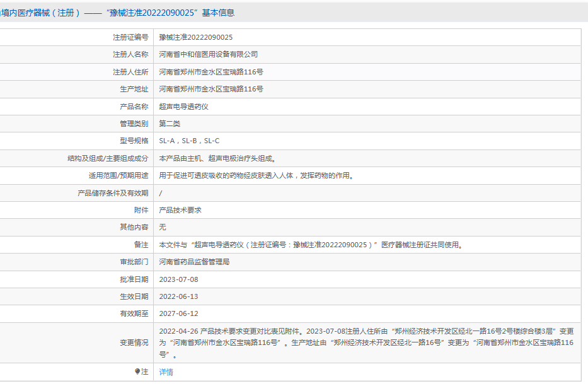Click approving department 河南省药品监督管理局
Image resolution: width=588 pixels, height=386 pixels.
[194, 262]
